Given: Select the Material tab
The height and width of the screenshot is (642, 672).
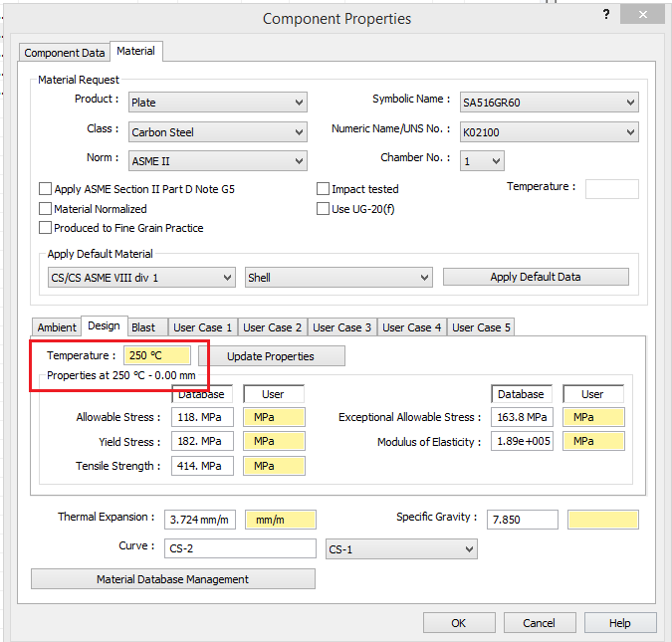Looking at the screenshot, I should [x=135, y=51].
